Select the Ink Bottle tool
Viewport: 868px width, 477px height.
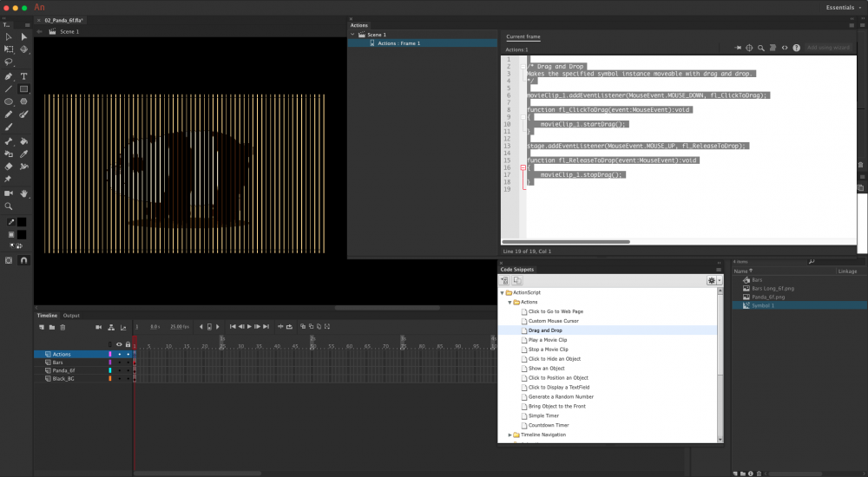coord(9,154)
